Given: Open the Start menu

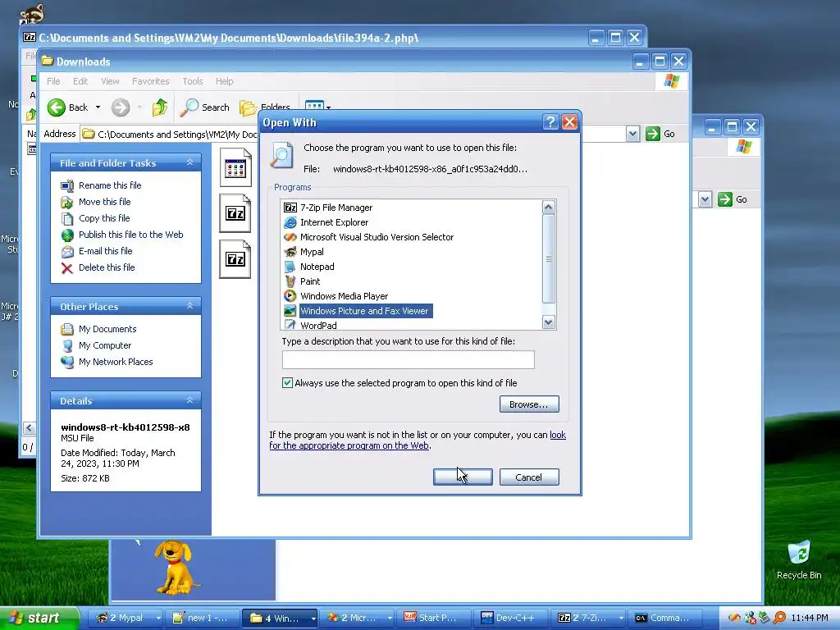Looking at the screenshot, I should pyautogui.click(x=39, y=618).
